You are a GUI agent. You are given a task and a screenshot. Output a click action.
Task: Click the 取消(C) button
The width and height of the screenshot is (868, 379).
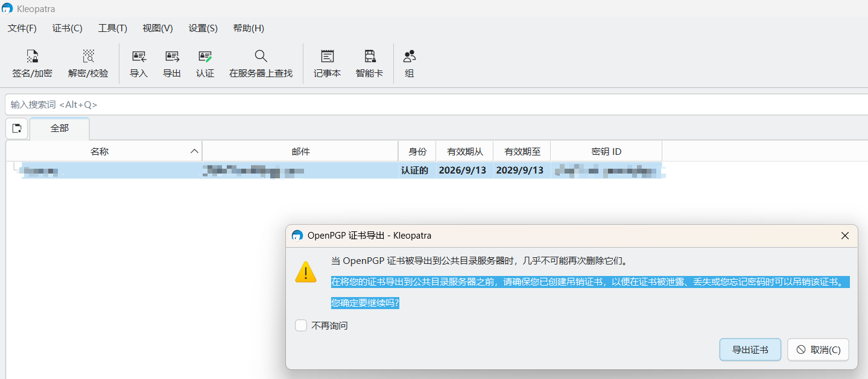[818, 349]
